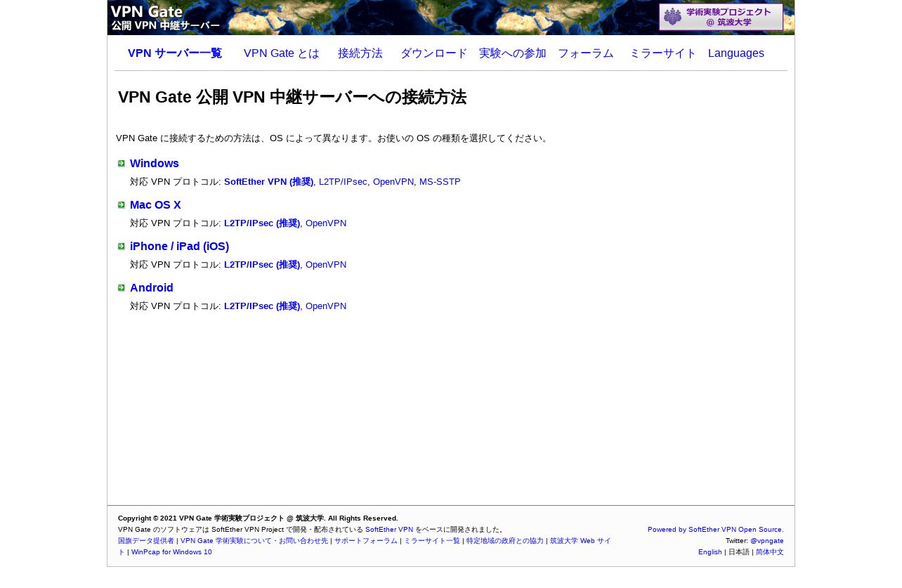Click the green arrow icon beside Android

pyautogui.click(x=122, y=288)
